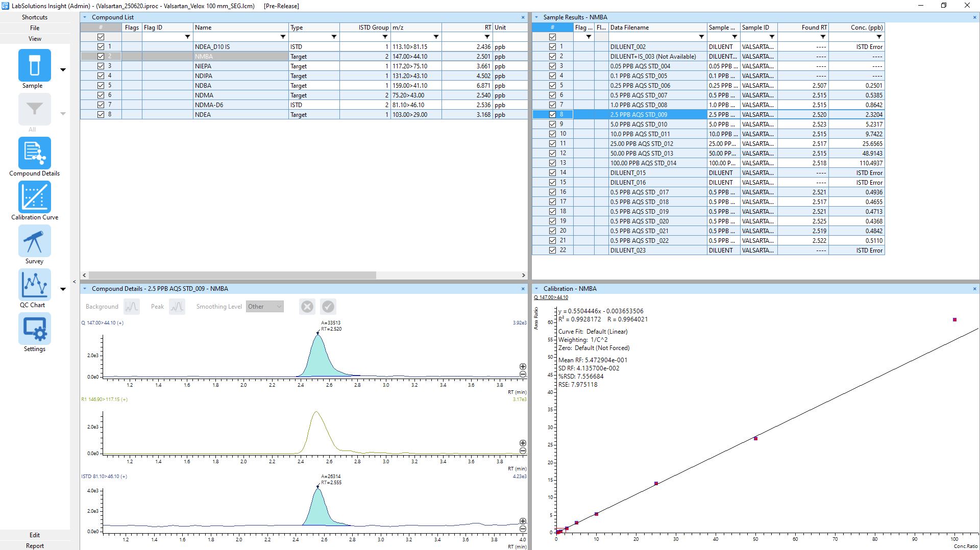Open Compound Details icon in sidebar
Screen dimensions: 980x550
35,153
